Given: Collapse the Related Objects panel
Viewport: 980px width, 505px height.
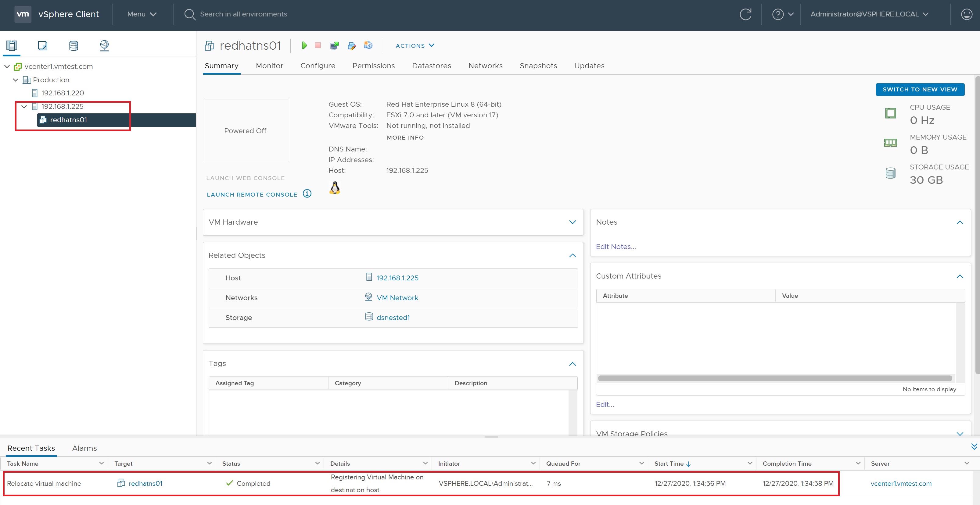Looking at the screenshot, I should [x=572, y=255].
